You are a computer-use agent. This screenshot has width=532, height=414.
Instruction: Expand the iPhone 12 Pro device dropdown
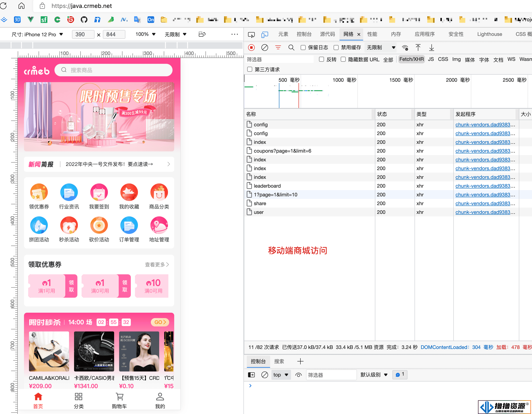[61, 34]
